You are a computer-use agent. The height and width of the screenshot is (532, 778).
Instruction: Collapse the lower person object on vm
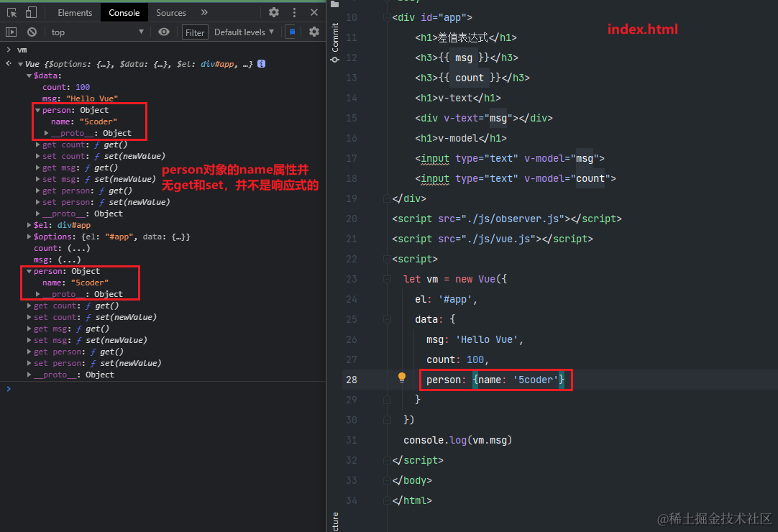coord(29,272)
